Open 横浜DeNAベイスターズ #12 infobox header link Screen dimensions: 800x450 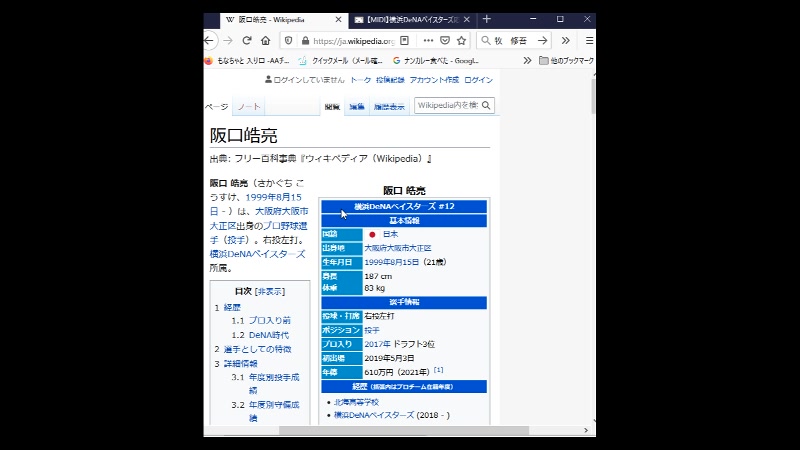click(404, 206)
